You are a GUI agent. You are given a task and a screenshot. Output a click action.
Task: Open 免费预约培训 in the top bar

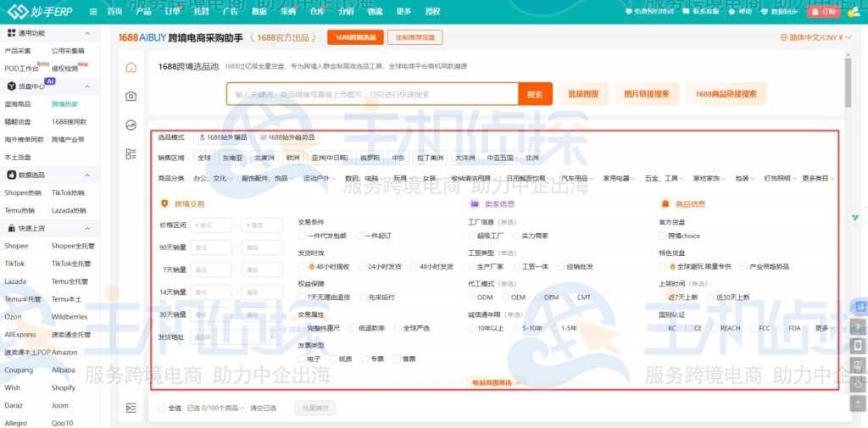(648, 12)
